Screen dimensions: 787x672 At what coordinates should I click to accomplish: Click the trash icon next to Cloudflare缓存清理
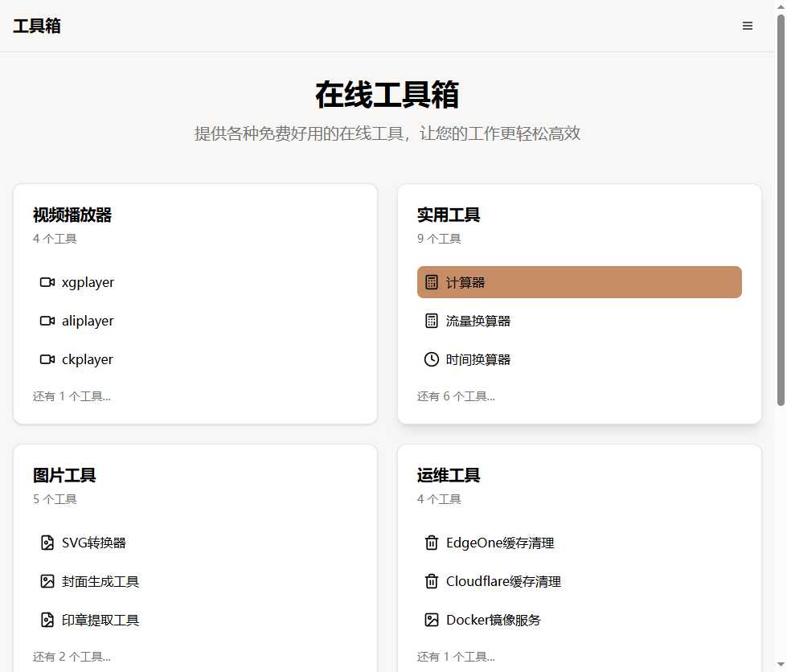click(x=432, y=581)
